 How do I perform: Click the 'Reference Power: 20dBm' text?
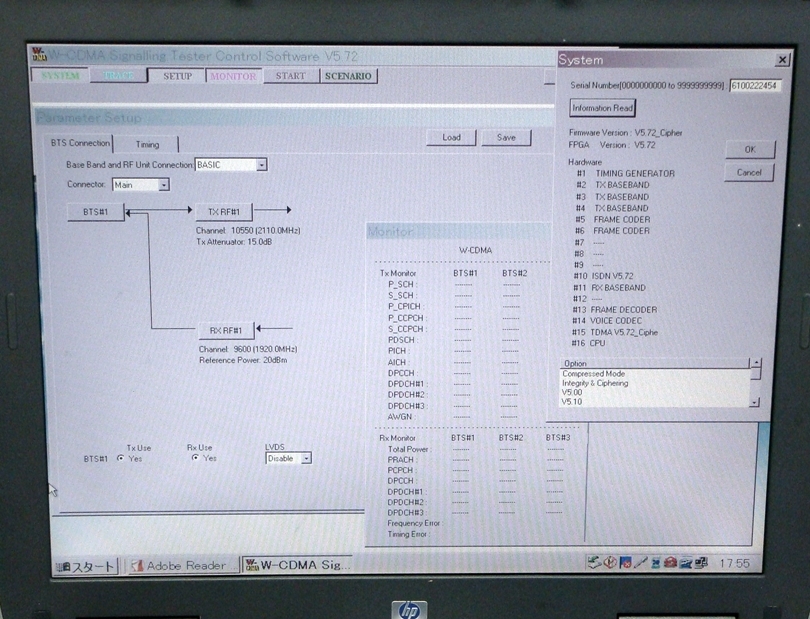coord(243,360)
